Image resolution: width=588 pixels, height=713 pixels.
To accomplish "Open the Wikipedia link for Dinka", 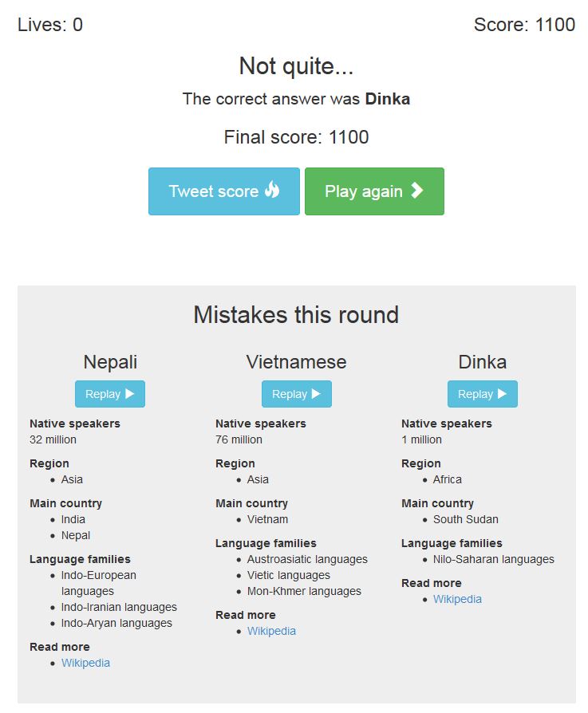I will [457, 599].
